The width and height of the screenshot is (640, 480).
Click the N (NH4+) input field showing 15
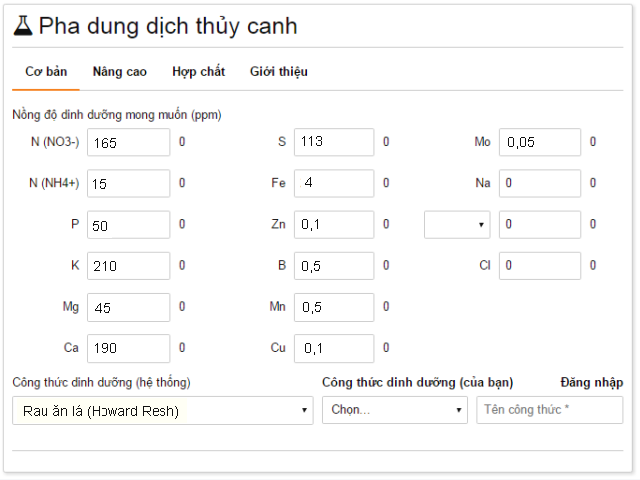click(129, 183)
